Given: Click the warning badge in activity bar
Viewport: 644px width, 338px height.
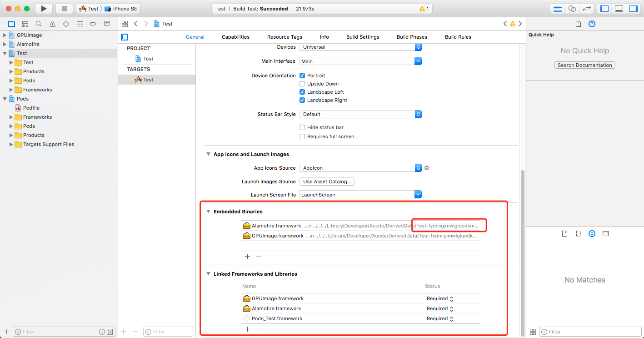Looking at the screenshot, I should [424, 9].
